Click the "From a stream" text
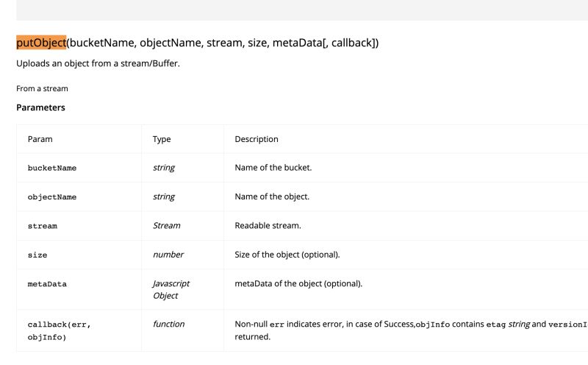 coord(42,88)
